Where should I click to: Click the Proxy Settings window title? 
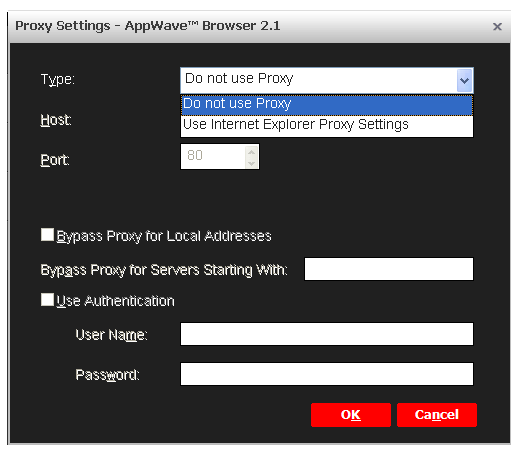click(148, 26)
